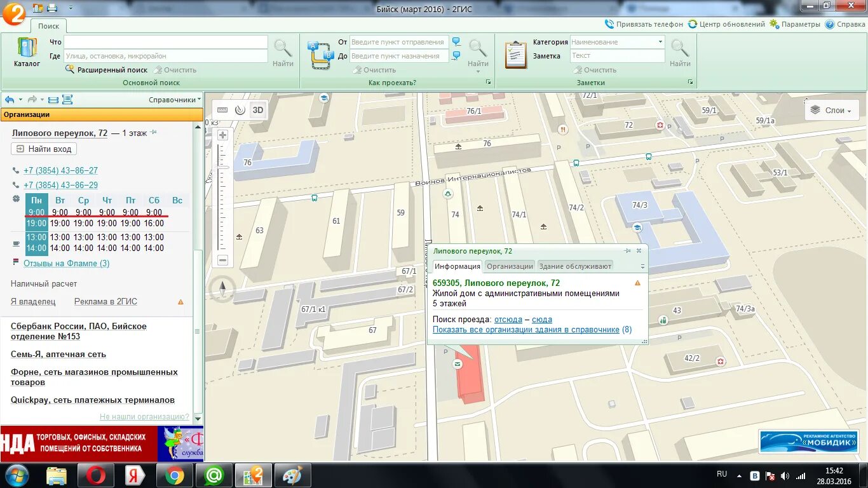Click the collapse list view icon
Screen dimensions: 868x488
tap(53, 100)
